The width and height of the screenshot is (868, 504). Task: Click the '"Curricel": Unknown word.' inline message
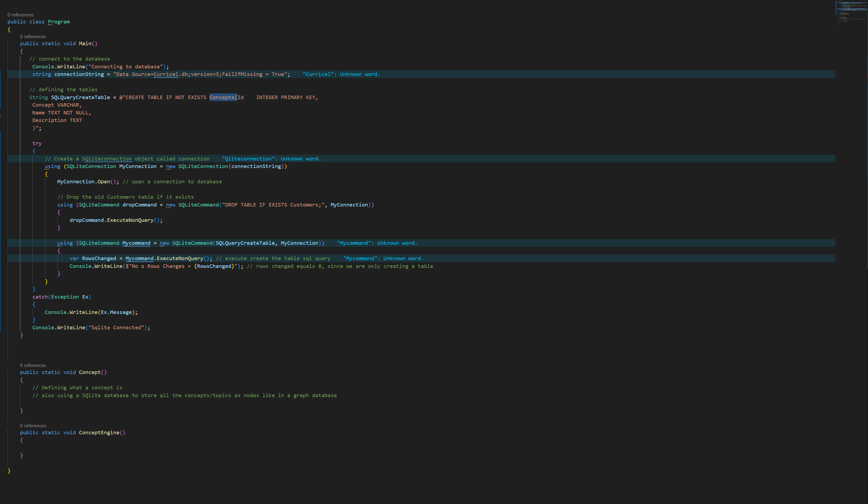click(341, 74)
